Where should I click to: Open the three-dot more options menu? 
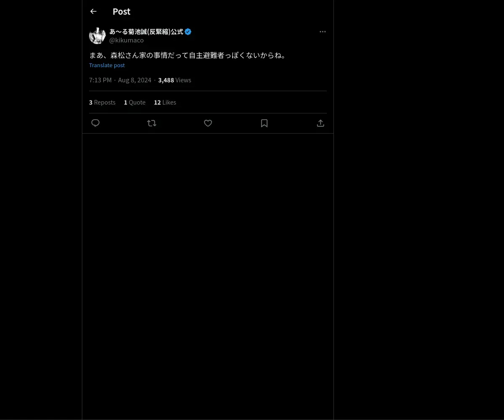click(x=323, y=31)
